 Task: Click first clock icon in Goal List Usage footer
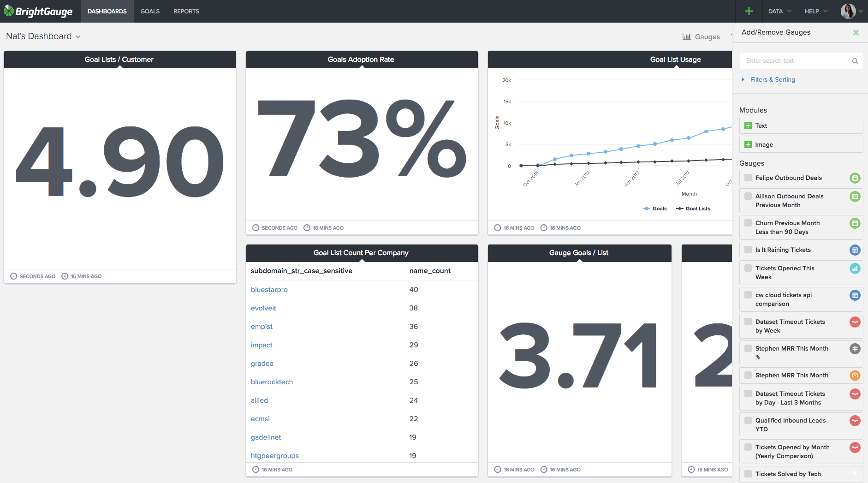(x=498, y=228)
